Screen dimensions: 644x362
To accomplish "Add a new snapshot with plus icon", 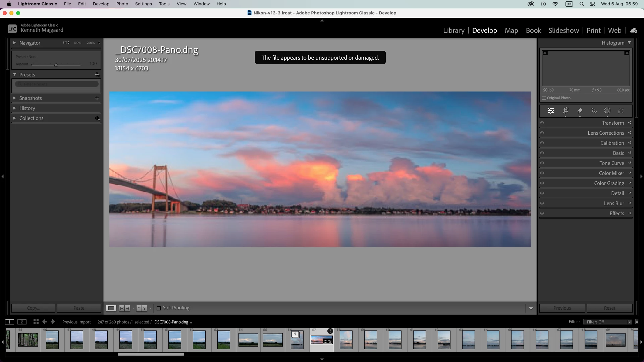I will click(x=97, y=98).
